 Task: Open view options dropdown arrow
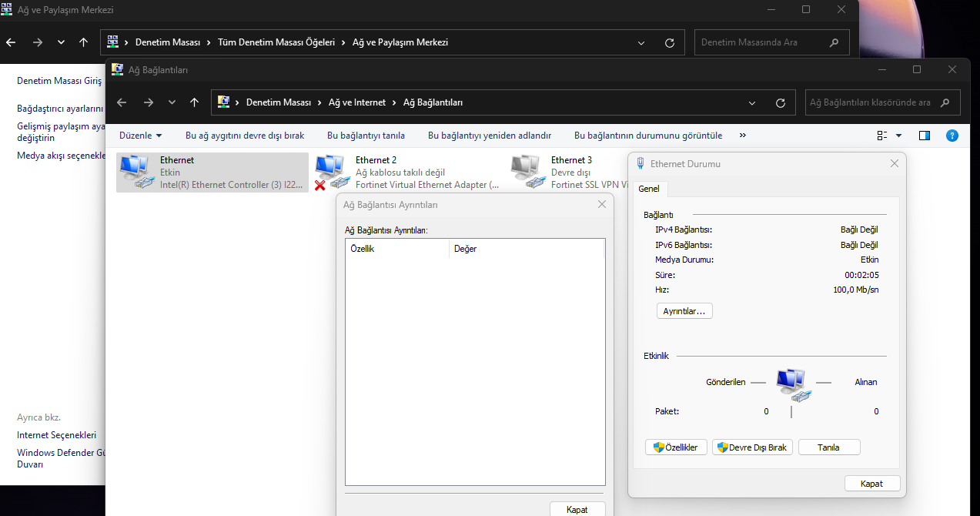click(x=898, y=136)
